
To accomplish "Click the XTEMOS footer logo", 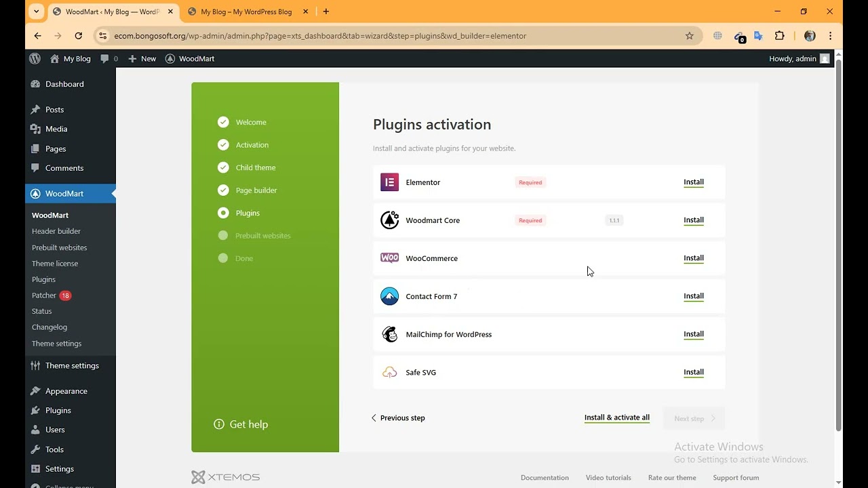I will [226, 477].
